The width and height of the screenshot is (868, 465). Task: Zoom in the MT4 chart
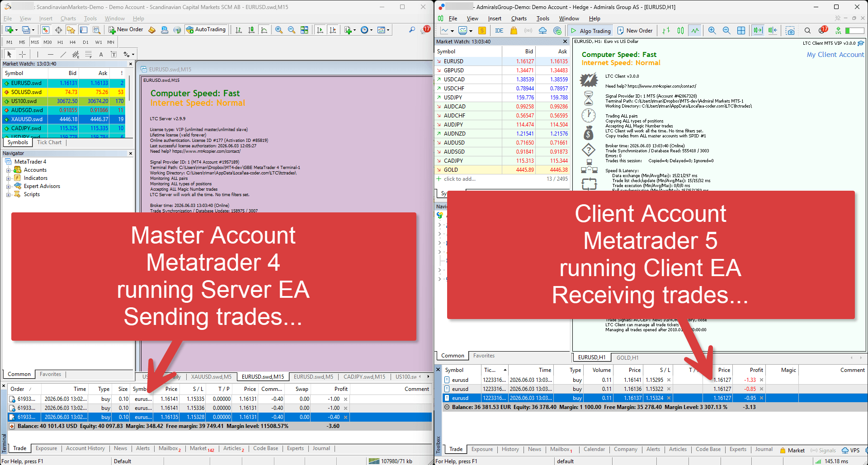tap(279, 30)
